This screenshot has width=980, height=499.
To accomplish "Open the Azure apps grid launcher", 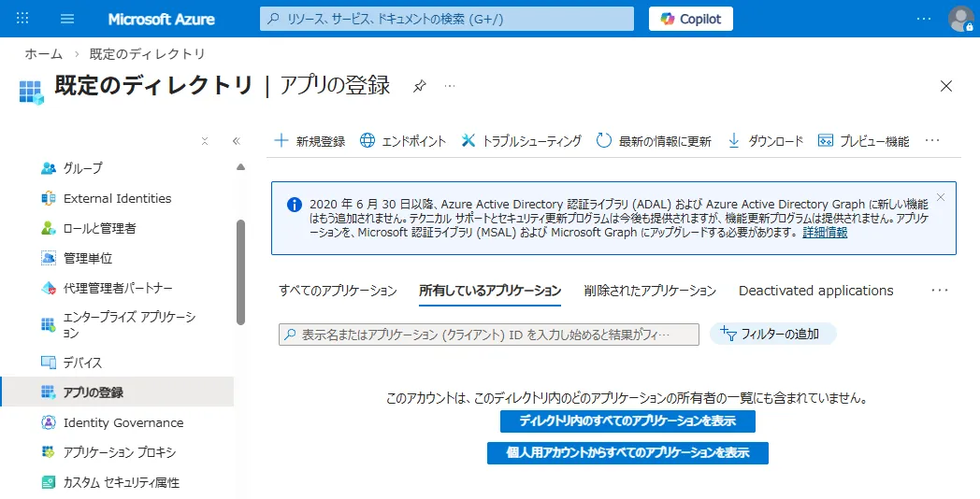I will coord(22,19).
